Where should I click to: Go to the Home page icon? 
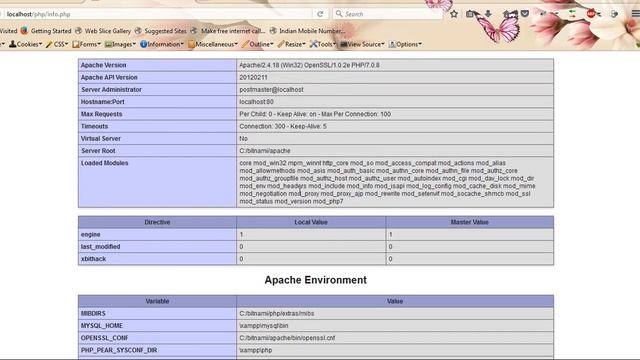coord(507,14)
